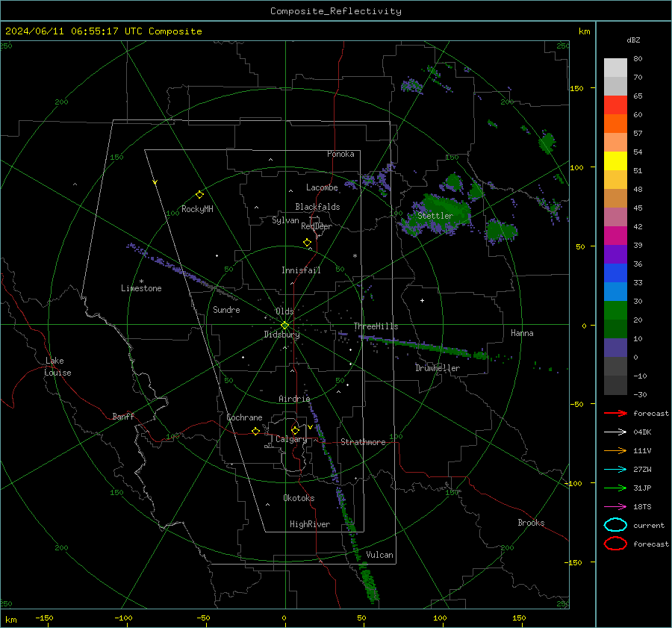The height and width of the screenshot is (628, 672).
Task: Select the Didsbury label
Action: tap(281, 335)
